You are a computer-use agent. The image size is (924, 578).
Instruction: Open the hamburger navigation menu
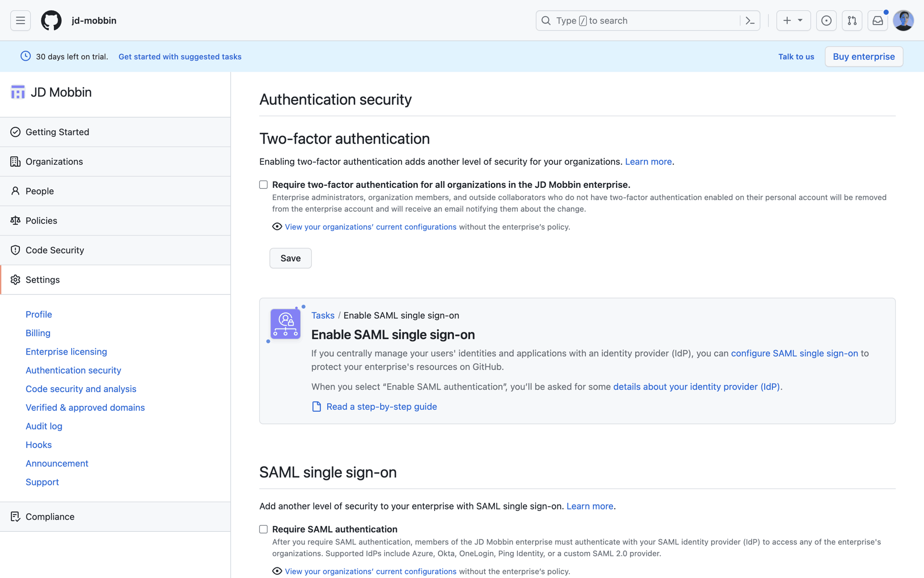tap(20, 21)
